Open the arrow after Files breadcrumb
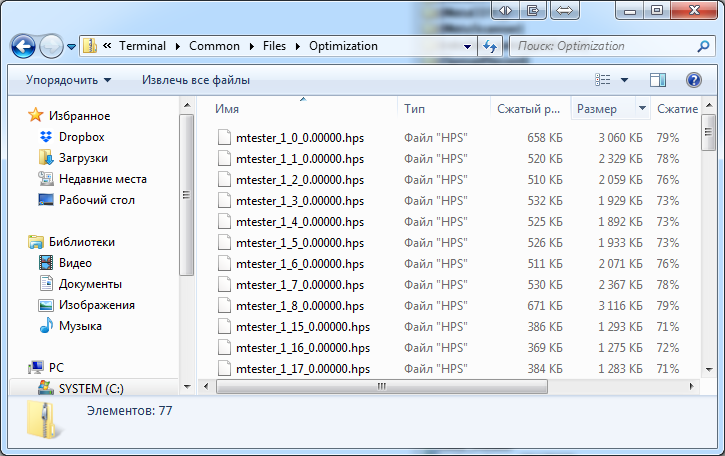This screenshot has height=456, width=725. coord(298,46)
